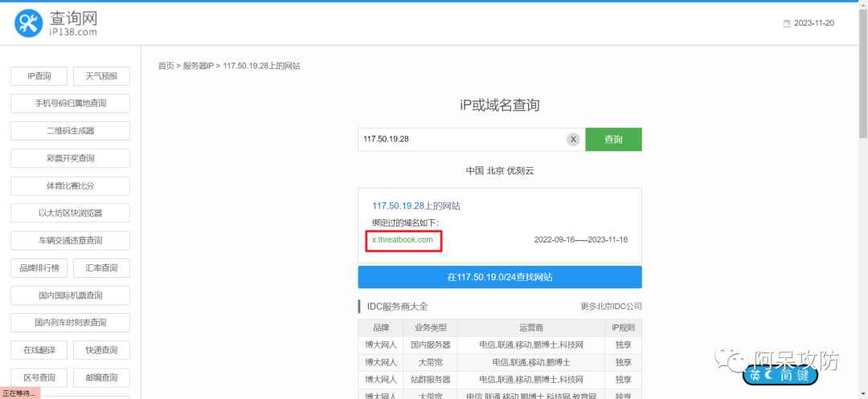
Task: Open 二维码生成器 sidebar item
Action: pos(70,131)
